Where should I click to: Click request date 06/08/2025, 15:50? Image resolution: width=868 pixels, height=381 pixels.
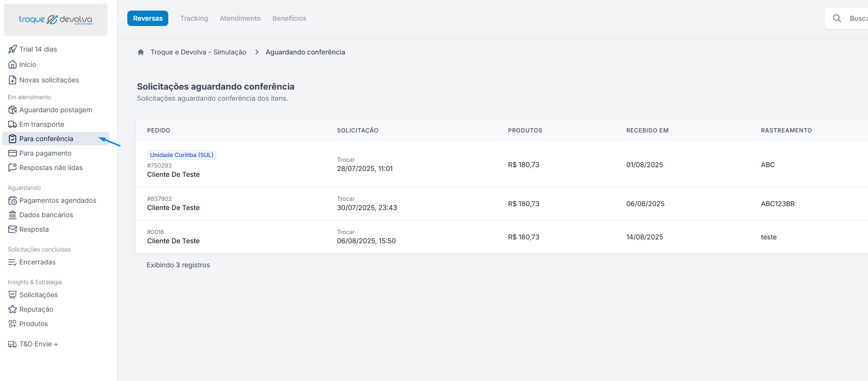[366, 241]
